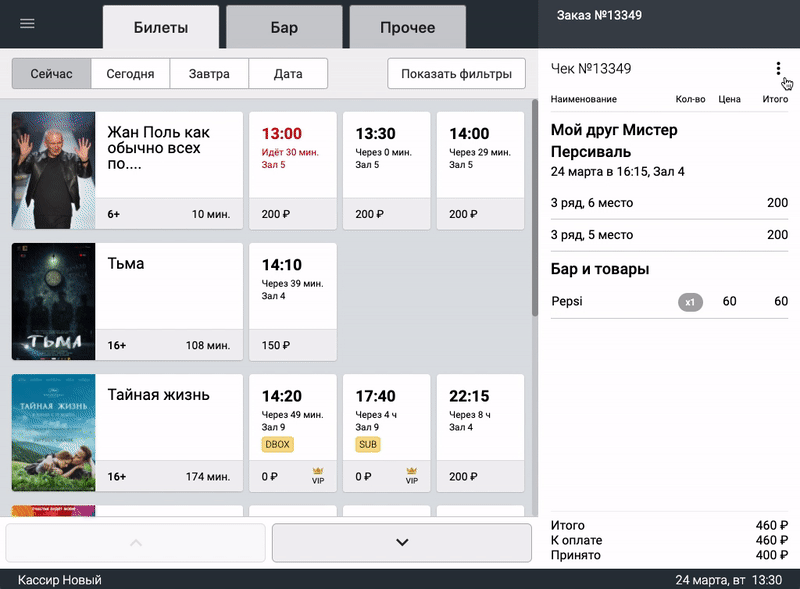
Task: Click the Бар и товары section heading
Action: coord(600,269)
